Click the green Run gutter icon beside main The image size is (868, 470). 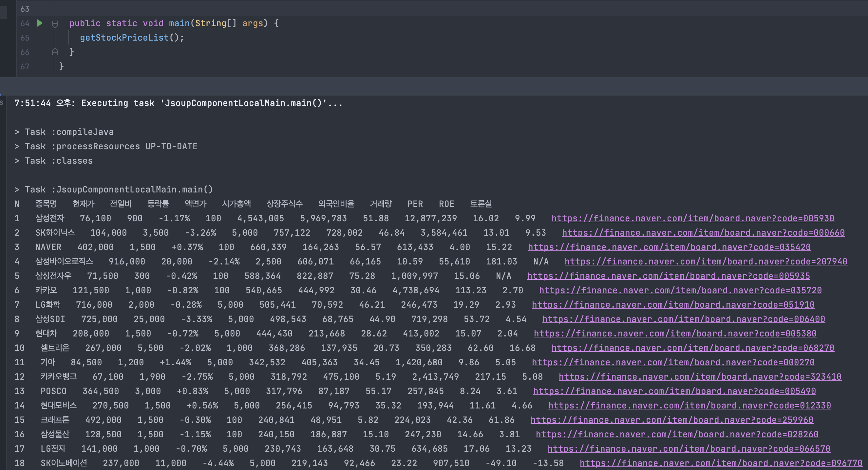(x=40, y=23)
